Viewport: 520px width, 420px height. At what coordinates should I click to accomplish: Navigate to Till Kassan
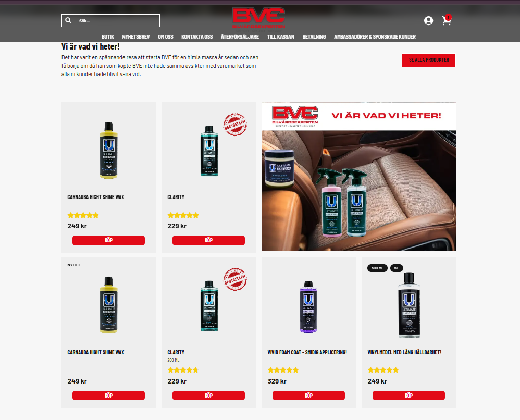pyautogui.click(x=280, y=37)
